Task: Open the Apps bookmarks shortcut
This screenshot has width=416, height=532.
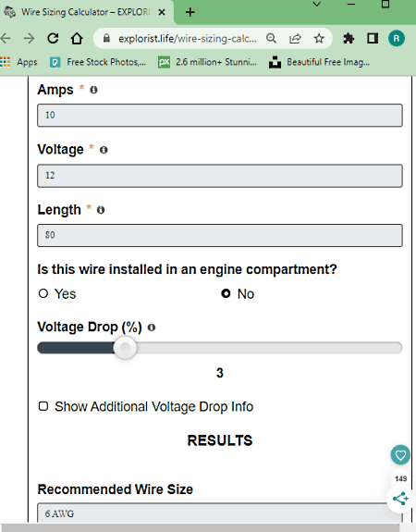Action: [19, 62]
